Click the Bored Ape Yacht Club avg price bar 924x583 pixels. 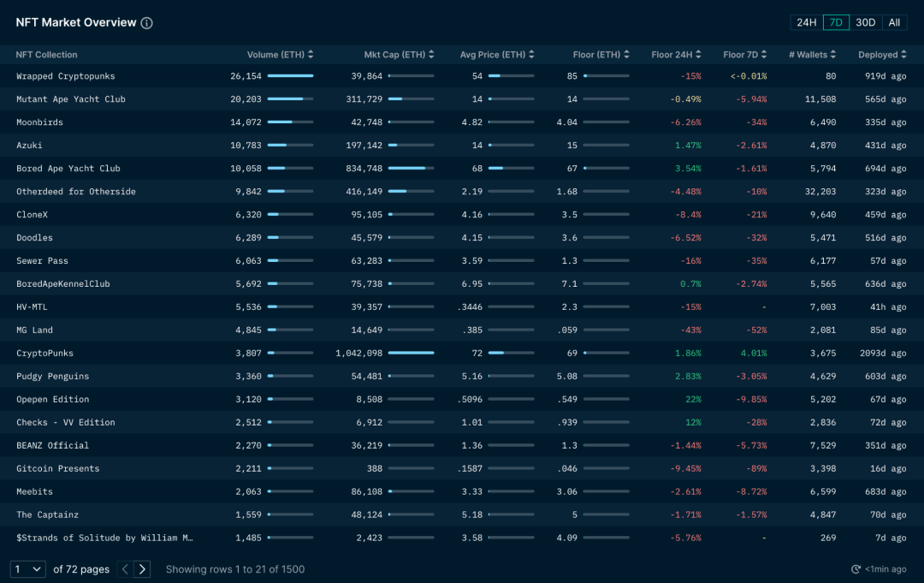click(512, 169)
